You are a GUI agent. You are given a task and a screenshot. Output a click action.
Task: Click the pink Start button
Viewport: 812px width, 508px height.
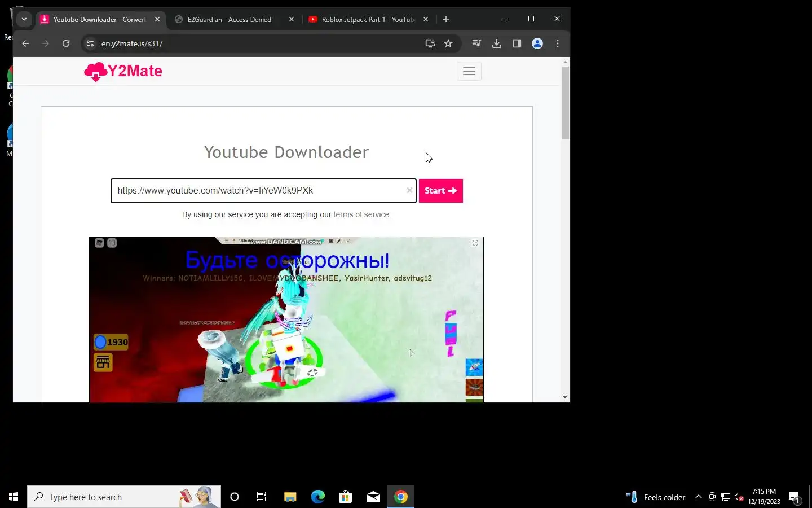pos(440,191)
